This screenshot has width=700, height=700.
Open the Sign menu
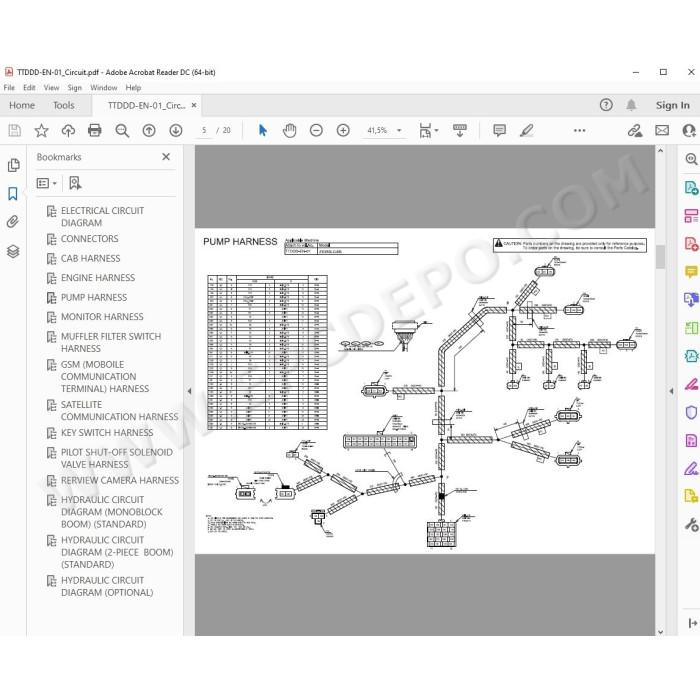[x=75, y=88]
